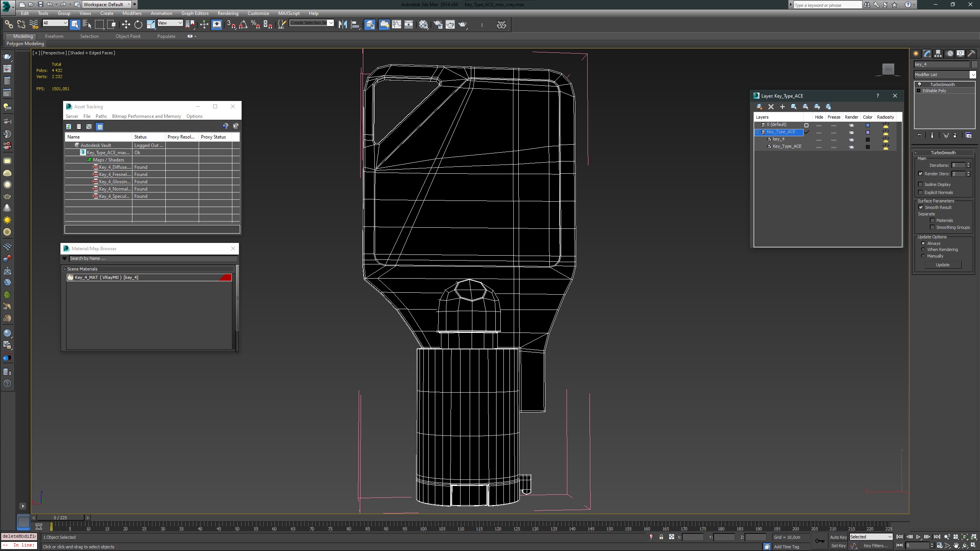Click the key_4 layer color swatch
This screenshot has width=980, height=551.
(868, 140)
